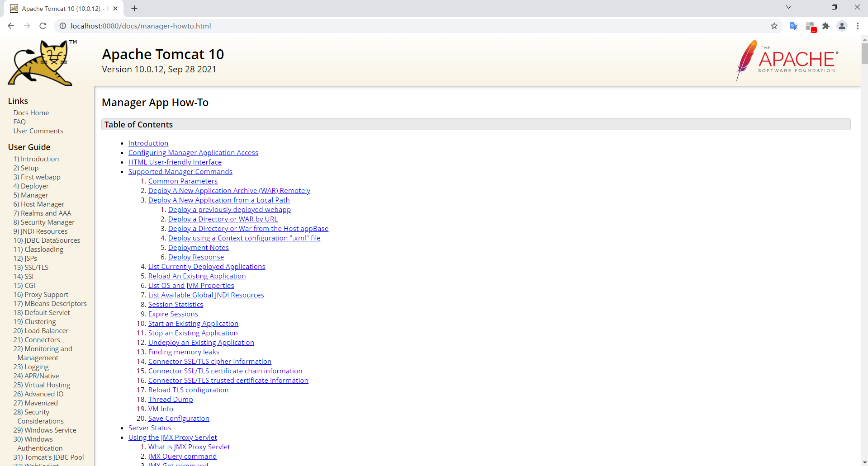Open the FAQ sidebar link
The width and height of the screenshot is (868, 466).
click(x=19, y=122)
